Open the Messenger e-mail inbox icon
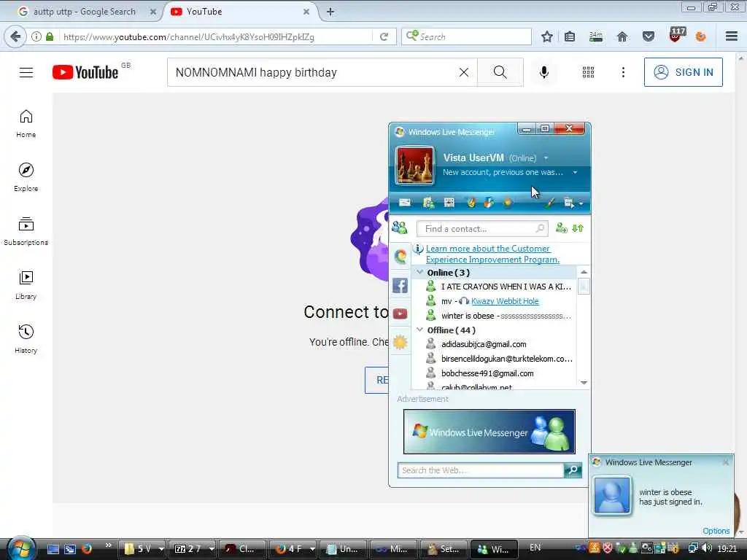The width and height of the screenshot is (747, 560). [404, 203]
